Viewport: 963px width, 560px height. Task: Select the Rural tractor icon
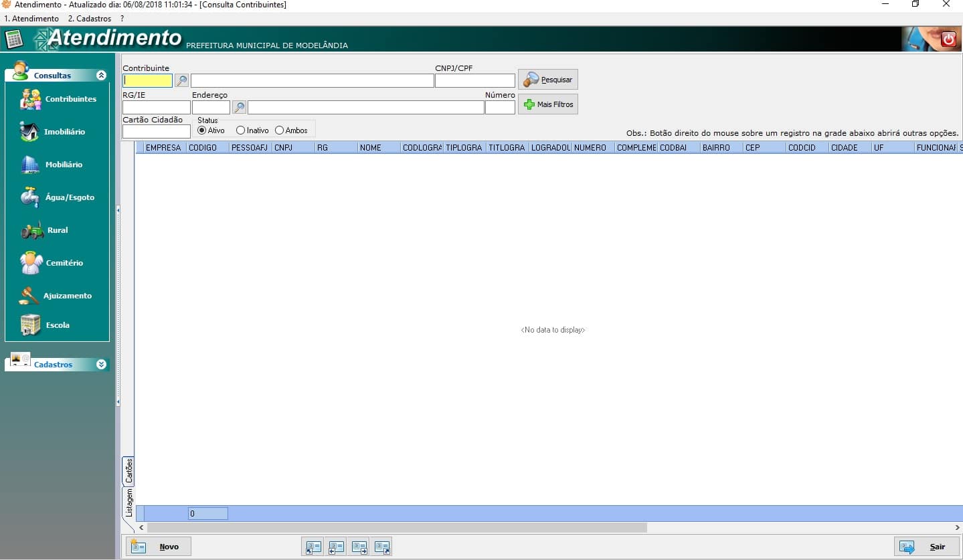click(32, 230)
